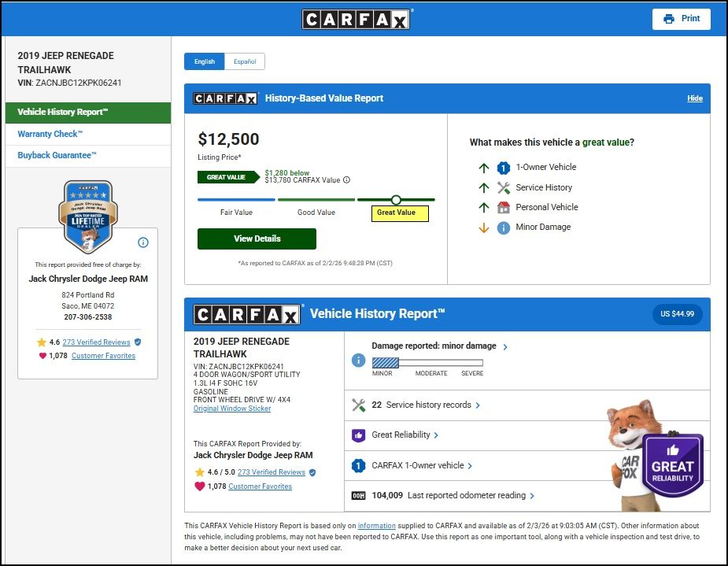Click the thumbs-up Great Reliability icon
The image size is (728, 566).
(358, 435)
